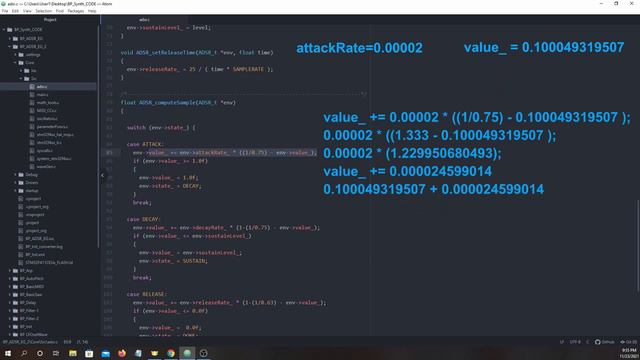The image size is (640, 360).
Task: Switch to the Atom taskbar icon
Action: [x=187, y=353]
